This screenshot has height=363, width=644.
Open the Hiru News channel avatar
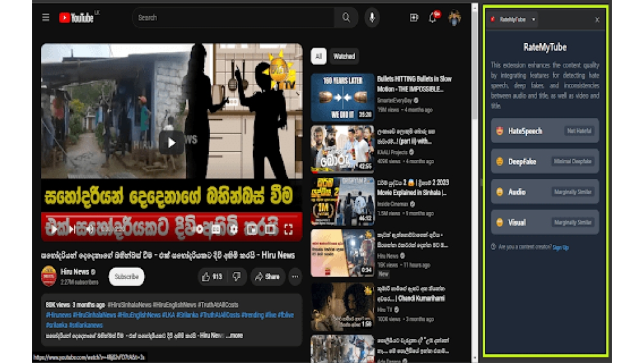tap(49, 276)
